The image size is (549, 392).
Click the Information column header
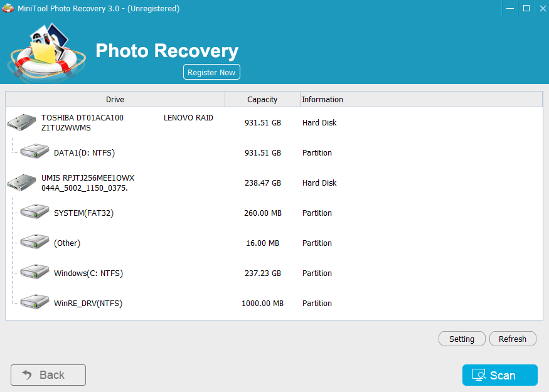[421, 99]
